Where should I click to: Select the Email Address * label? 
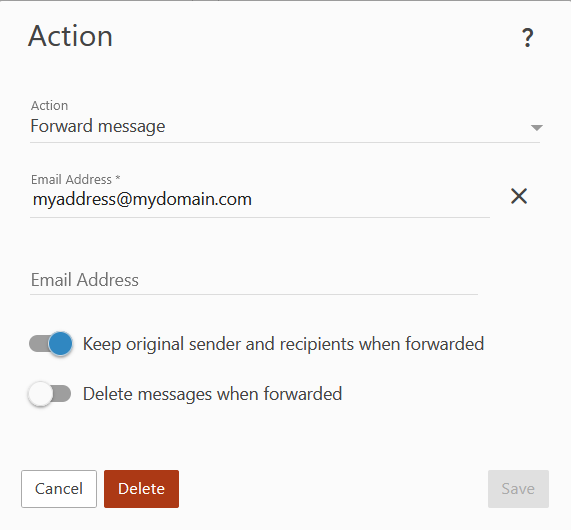pos(76,180)
